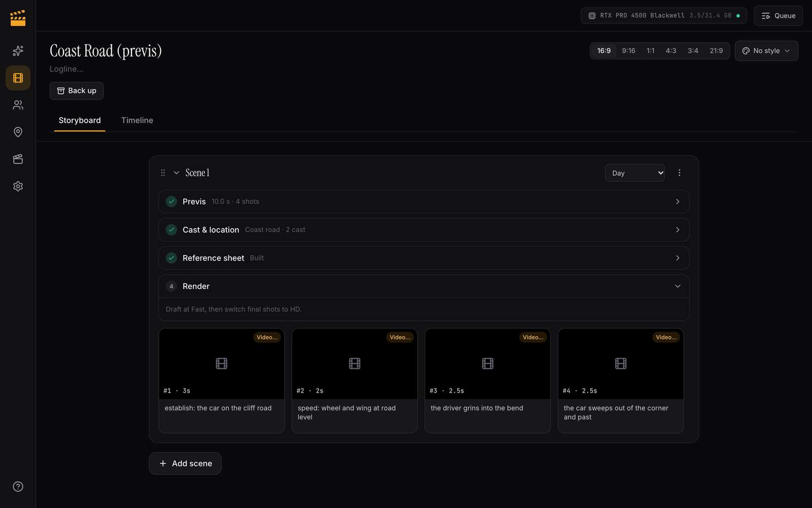Open shot #4 car sweeps thumbnail
This screenshot has height=508, width=812.
pyautogui.click(x=621, y=364)
